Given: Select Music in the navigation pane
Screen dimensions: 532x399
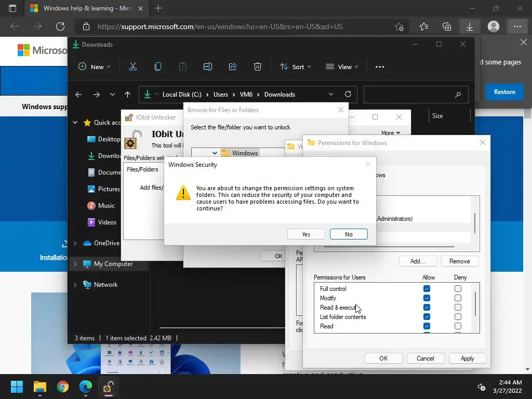Looking at the screenshot, I should (x=101, y=206).
